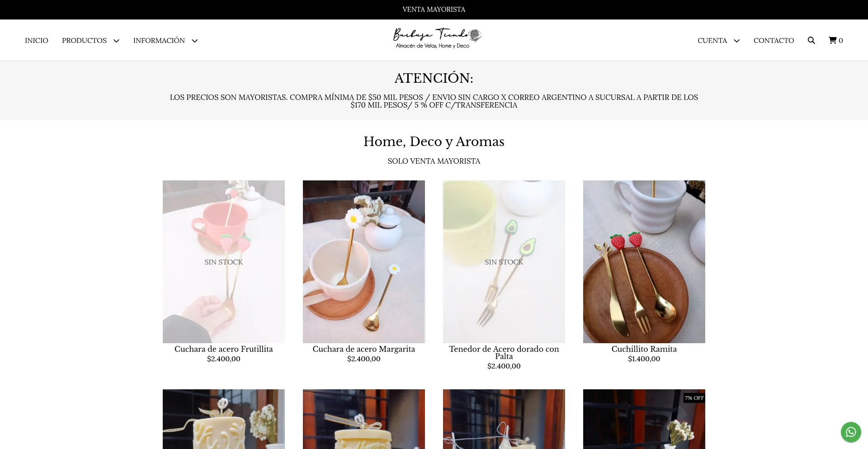The width and height of the screenshot is (868, 449).
Task: Click the Burbuja Tienda logo
Action: [437, 38]
